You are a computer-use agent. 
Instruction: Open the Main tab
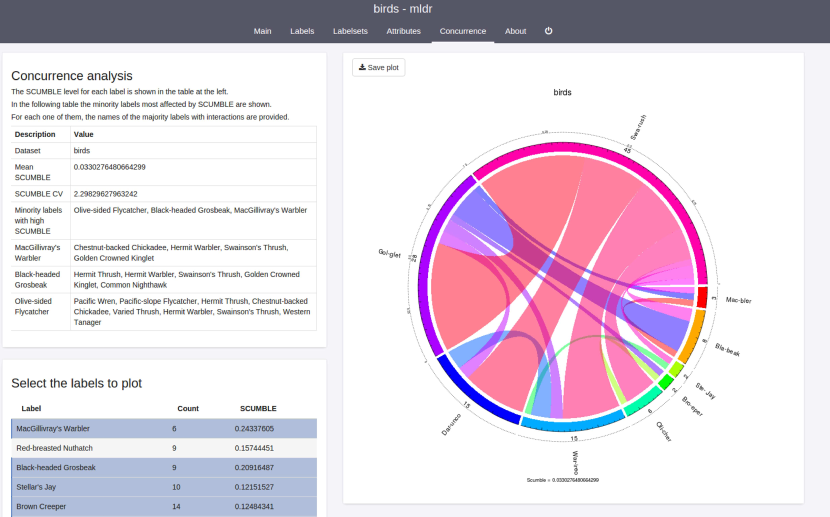[263, 31]
